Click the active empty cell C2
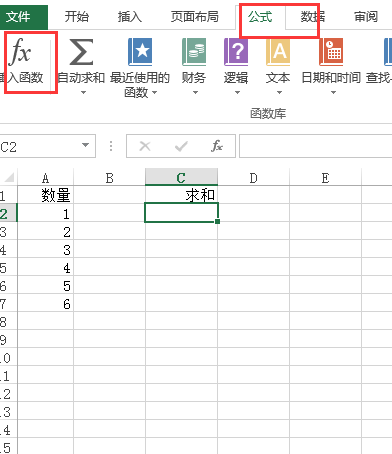 [x=181, y=213]
